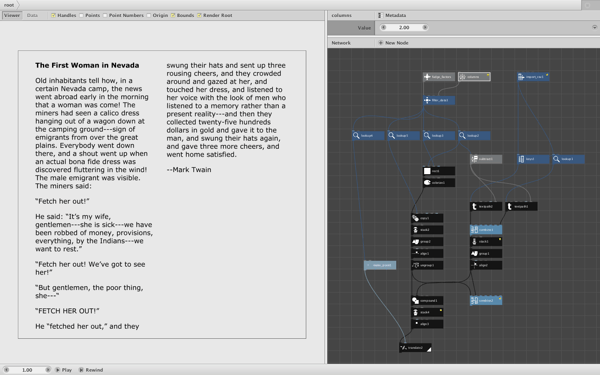Switch to the Data tab
The width and height of the screenshot is (600, 375).
32,15
